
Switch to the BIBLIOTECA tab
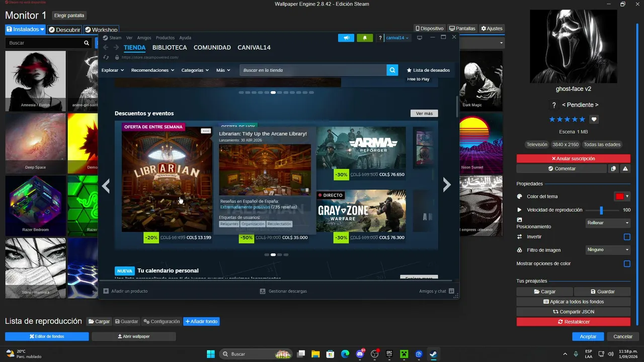tap(170, 48)
